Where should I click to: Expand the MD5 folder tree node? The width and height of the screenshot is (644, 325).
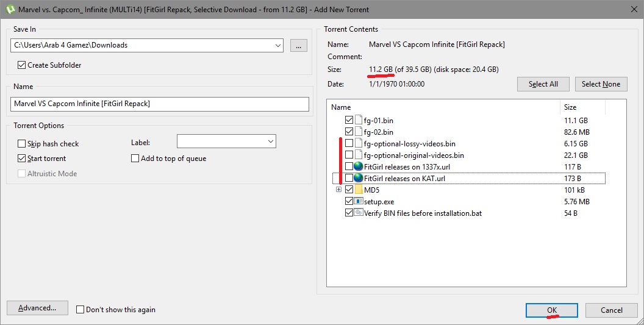[x=338, y=190]
